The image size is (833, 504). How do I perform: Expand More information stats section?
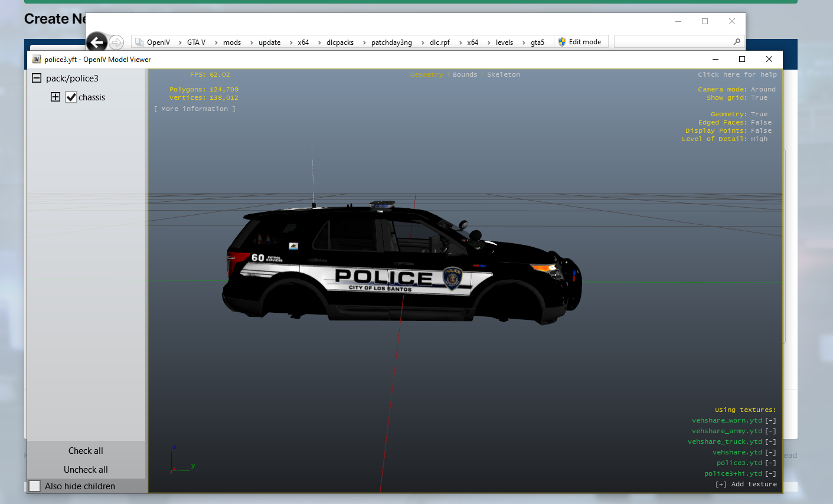pos(195,109)
